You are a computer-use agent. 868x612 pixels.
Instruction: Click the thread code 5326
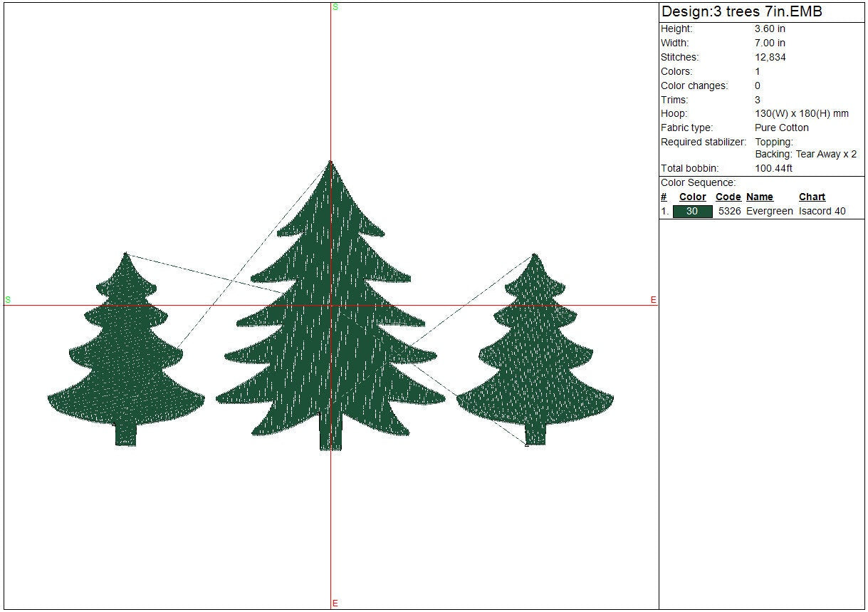point(728,212)
